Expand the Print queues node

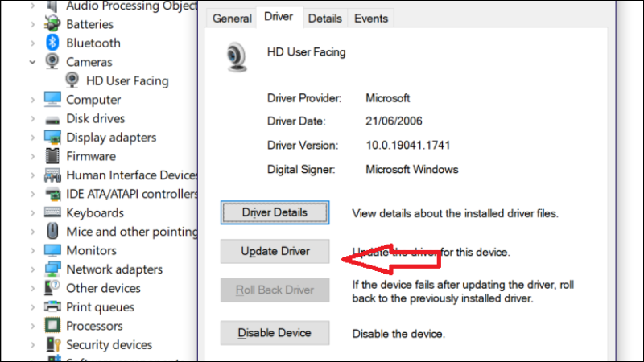click(32, 307)
